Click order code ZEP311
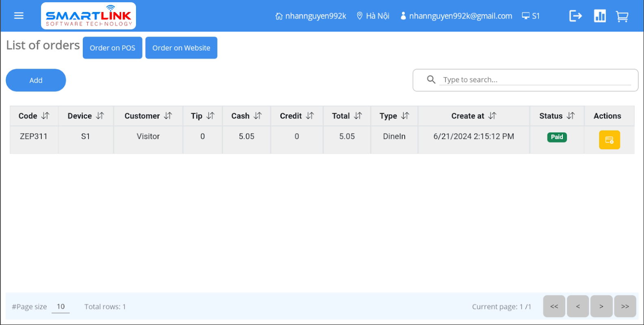This screenshot has height=325, width=644. pos(34,136)
